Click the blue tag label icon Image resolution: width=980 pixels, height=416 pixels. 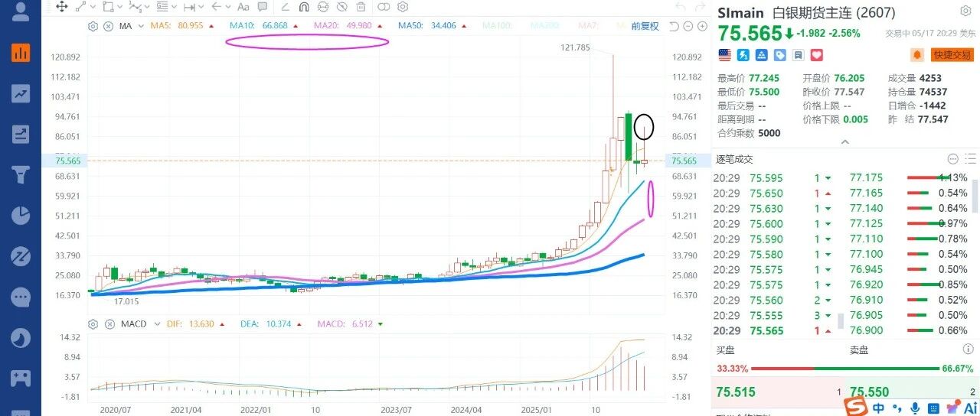pos(780,55)
